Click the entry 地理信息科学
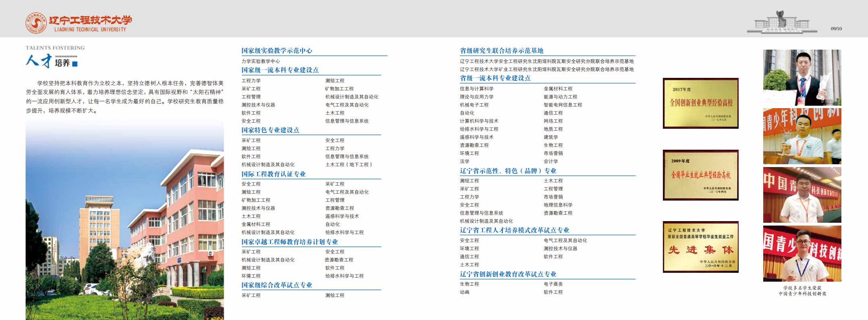Image resolution: width=868 pixels, height=320 pixels. pyautogui.click(x=558, y=205)
